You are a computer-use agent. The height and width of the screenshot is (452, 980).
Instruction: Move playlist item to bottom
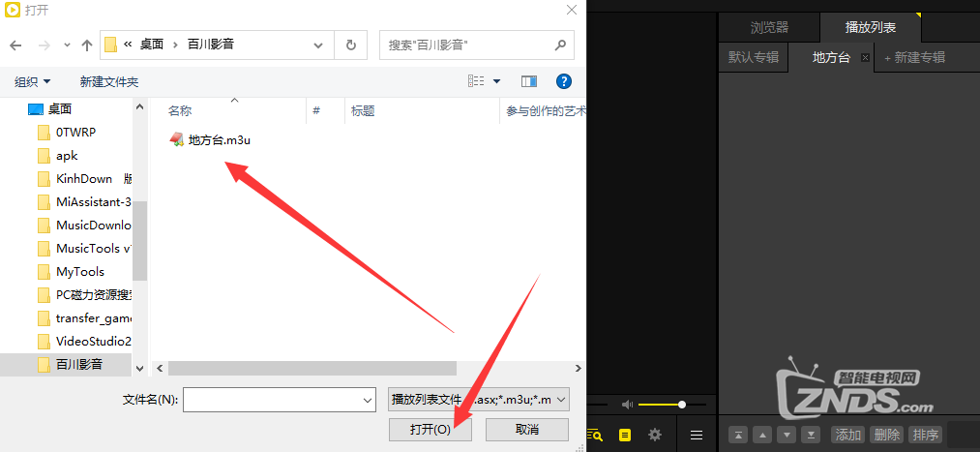(811, 436)
